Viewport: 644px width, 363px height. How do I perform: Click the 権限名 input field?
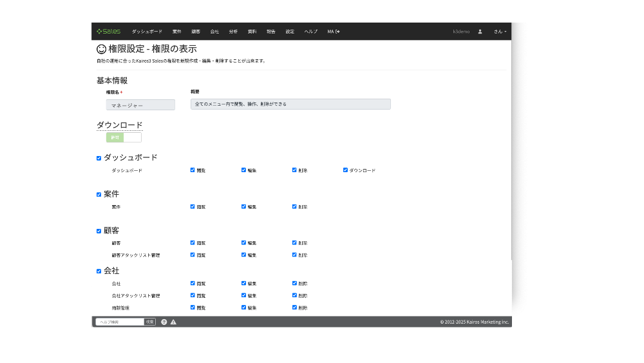click(x=140, y=105)
